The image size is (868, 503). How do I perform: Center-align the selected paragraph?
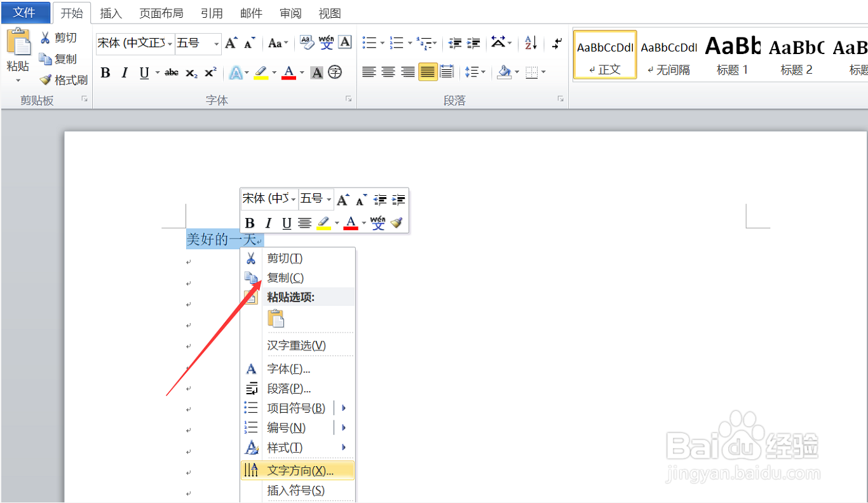[x=388, y=72]
